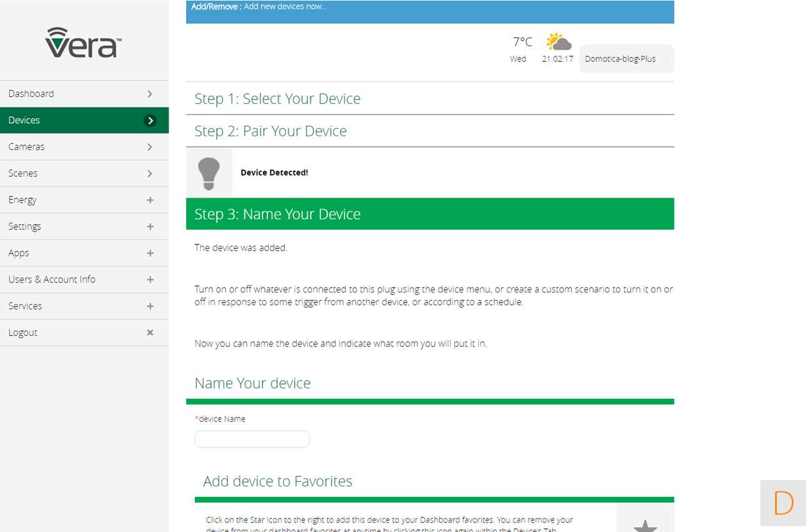Open the Cameras menu item
812x532 pixels.
pos(27,147)
